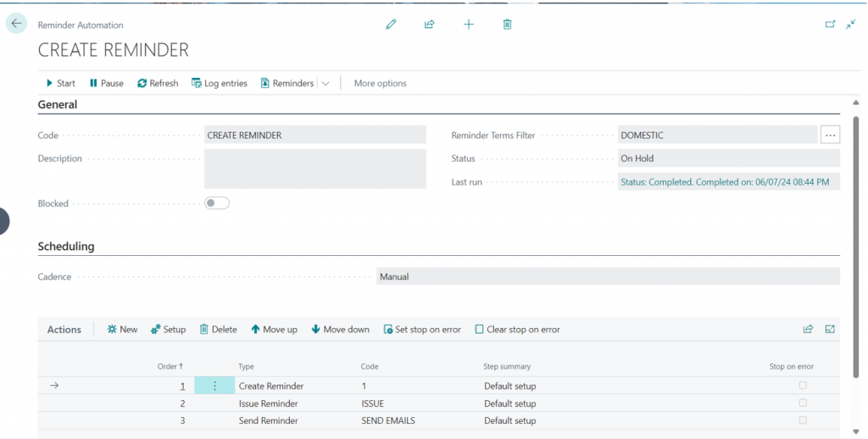Open row options for Create Reminder step
This screenshot has width=868, height=439.
(214, 386)
